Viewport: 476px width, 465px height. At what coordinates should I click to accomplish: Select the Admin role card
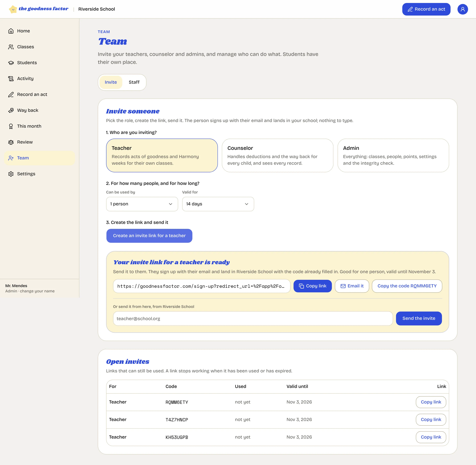[393, 156]
